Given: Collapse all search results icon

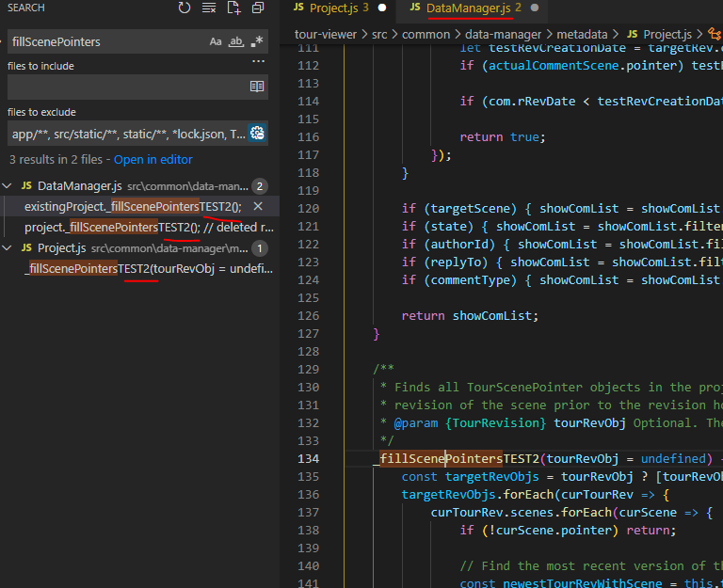Looking at the screenshot, I should 258,8.
